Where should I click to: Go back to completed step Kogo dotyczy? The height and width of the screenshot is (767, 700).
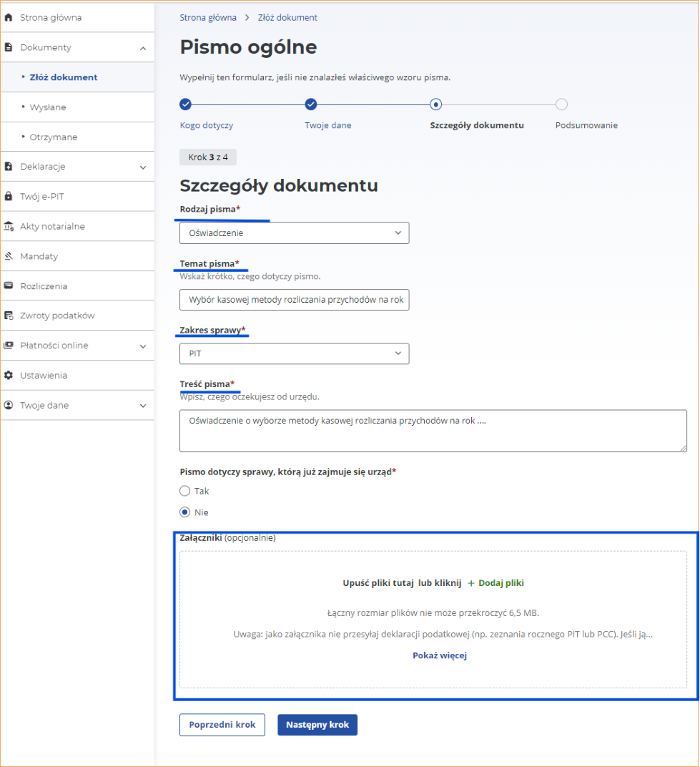[185, 104]
